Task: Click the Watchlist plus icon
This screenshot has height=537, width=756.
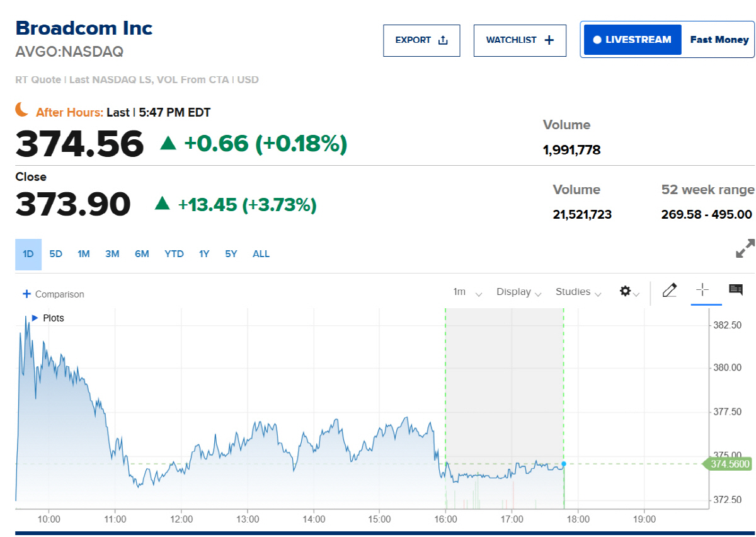Action: (549, 40)
